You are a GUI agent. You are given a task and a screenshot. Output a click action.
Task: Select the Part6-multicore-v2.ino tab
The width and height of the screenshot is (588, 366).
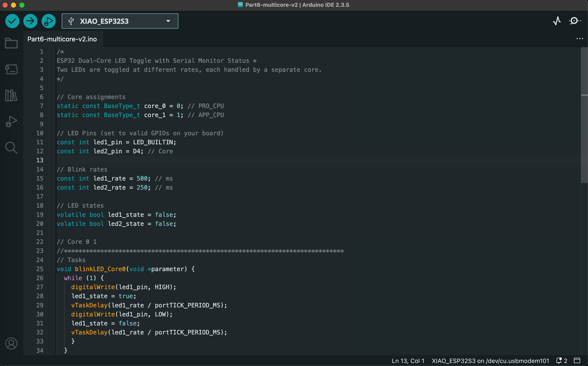click(62, 39)
